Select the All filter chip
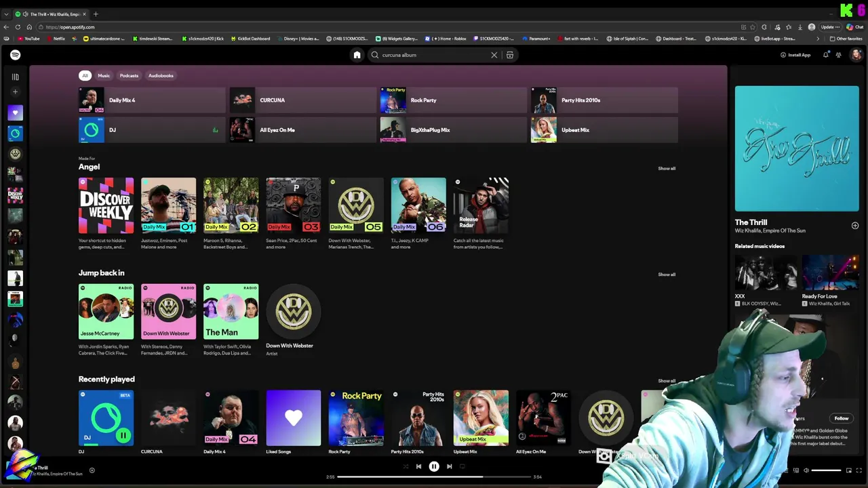Image resolution: width=868 pixels, height=488 pixels. 85,75
